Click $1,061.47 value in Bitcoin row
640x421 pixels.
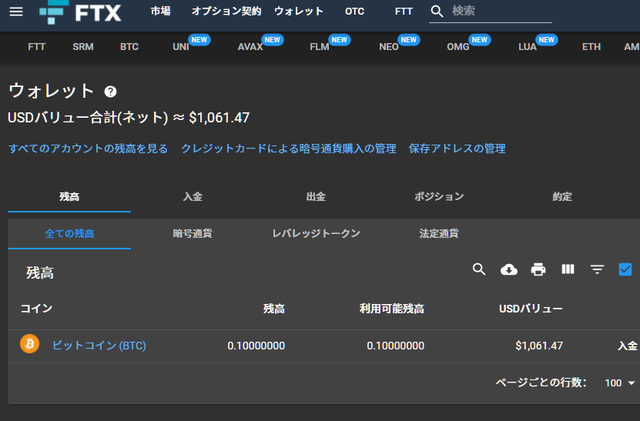pyautogui.click(x=539, y=346)
